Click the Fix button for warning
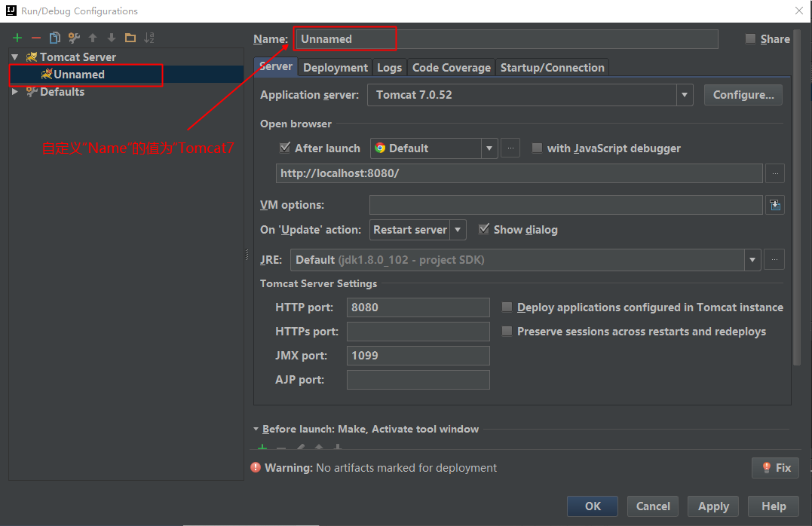 tap(775, 468)
